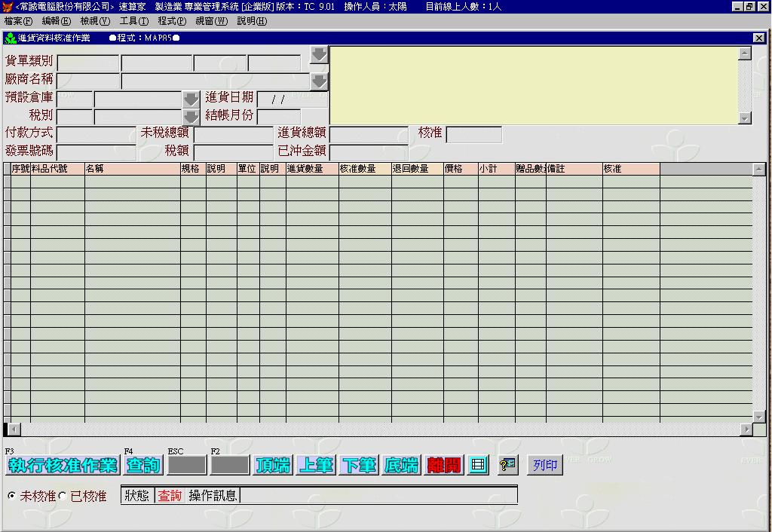
Task: Click the grid's horizontal scrollbar right arrow
Action: (x=746, y=430)
